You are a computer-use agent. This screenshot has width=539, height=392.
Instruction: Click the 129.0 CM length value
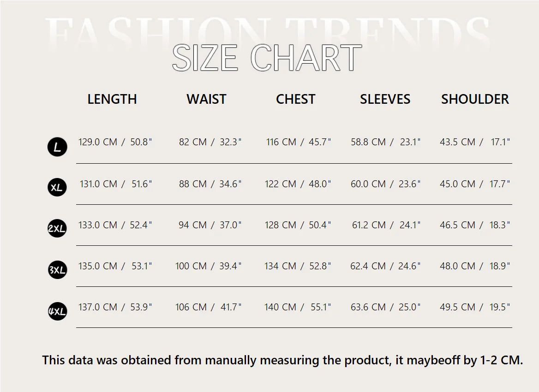tap(98, 142)
